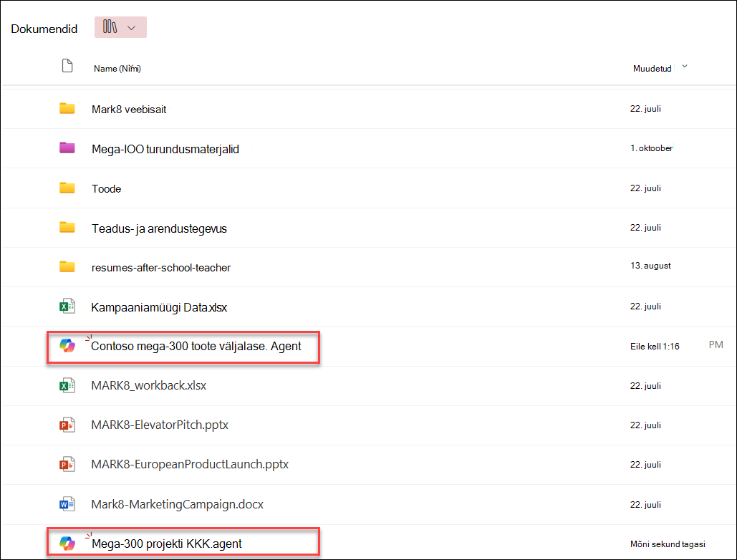
Task: Click '22. juuli' date for Toode folder
Action: (x=645, y=188)
